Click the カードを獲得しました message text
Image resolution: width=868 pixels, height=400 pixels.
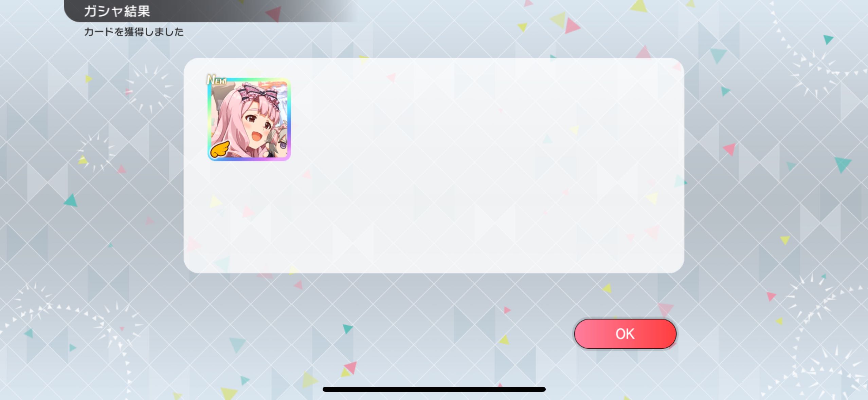pyautogui.click(x=134, y=32)
